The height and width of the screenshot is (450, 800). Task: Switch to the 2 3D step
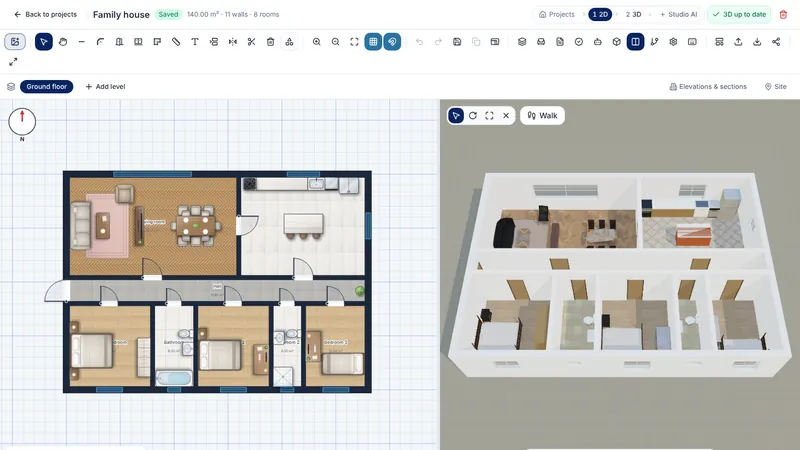coord(633,14)
